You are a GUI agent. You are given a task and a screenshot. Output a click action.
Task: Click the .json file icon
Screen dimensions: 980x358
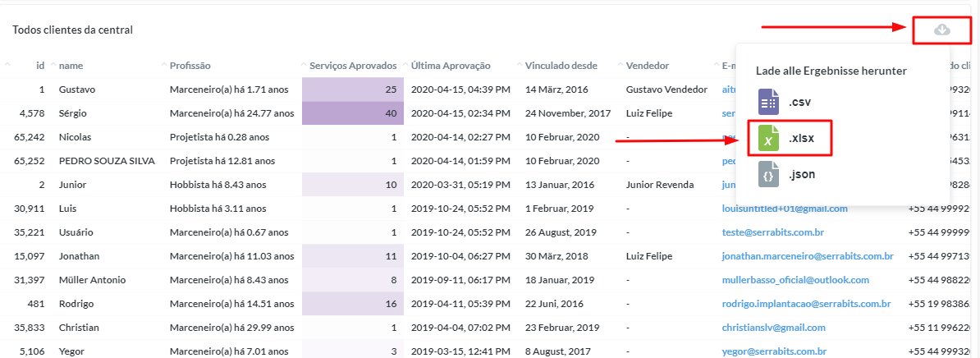(768, 174)
